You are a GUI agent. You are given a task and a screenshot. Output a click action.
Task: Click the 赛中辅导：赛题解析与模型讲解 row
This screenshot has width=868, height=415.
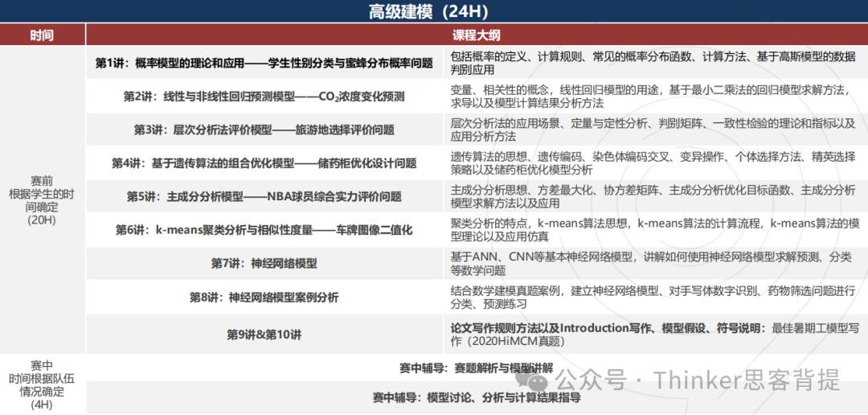(476, 368)
